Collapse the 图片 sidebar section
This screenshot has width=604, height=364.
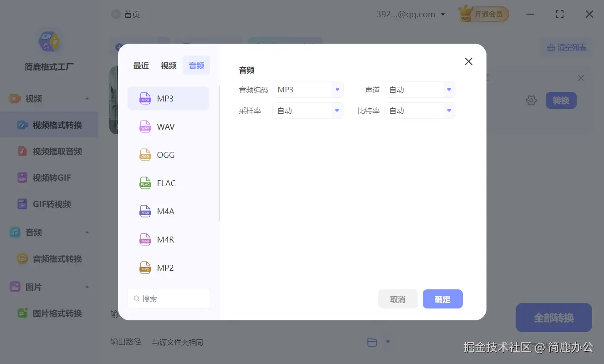87,287
